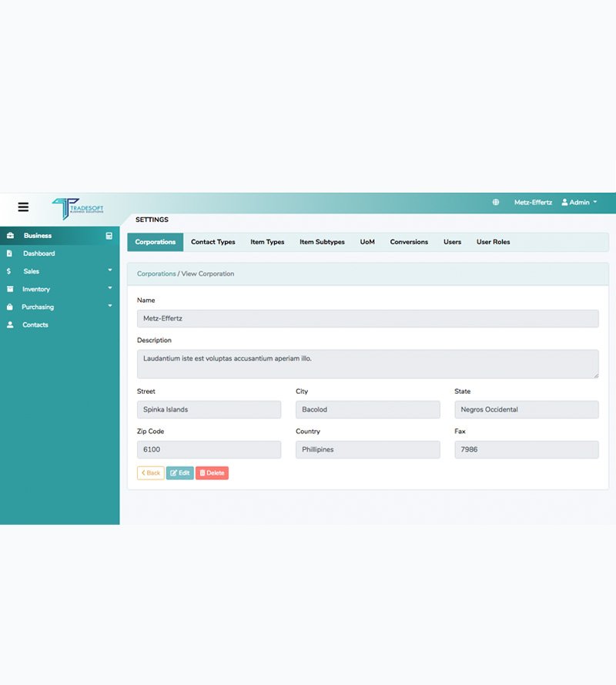
Task: Click the Inventory box icon
Action: pos(10,289)
